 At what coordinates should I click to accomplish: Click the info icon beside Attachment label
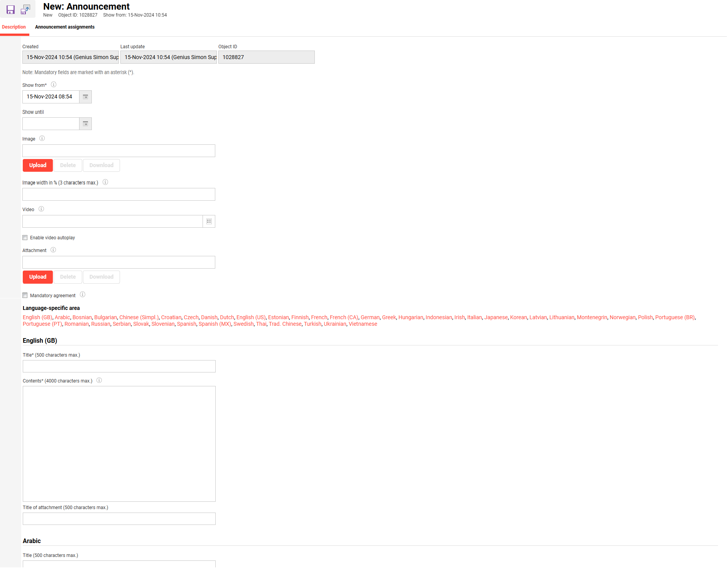coord(53,250)
